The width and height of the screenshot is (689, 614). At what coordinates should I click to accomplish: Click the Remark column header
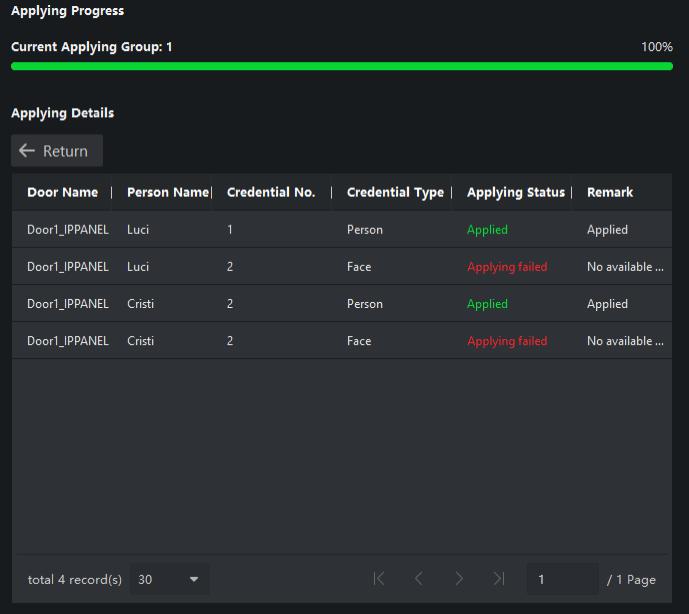610,192
